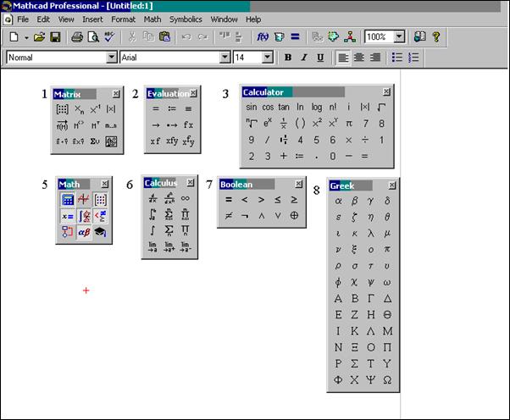
Task: Click the Calculate equals-sign toolbar icon
Action: [x=295, y=36]
